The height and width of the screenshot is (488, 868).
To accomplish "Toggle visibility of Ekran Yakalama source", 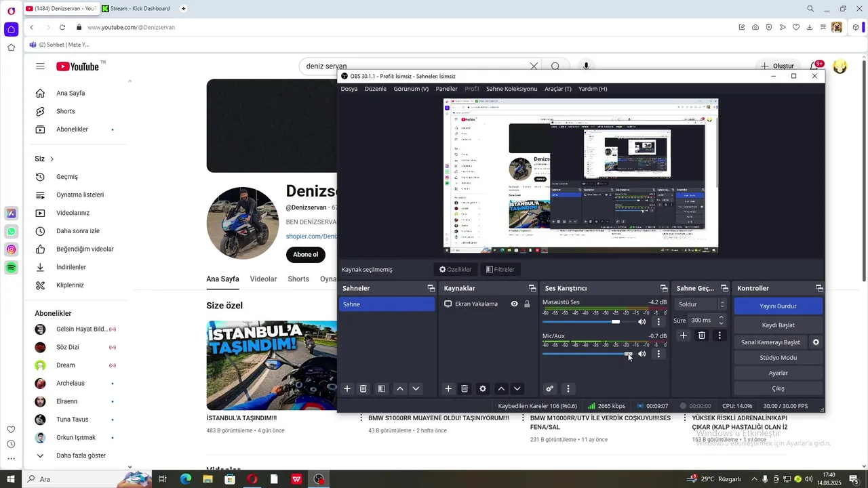I will click(x=514, y=304).
